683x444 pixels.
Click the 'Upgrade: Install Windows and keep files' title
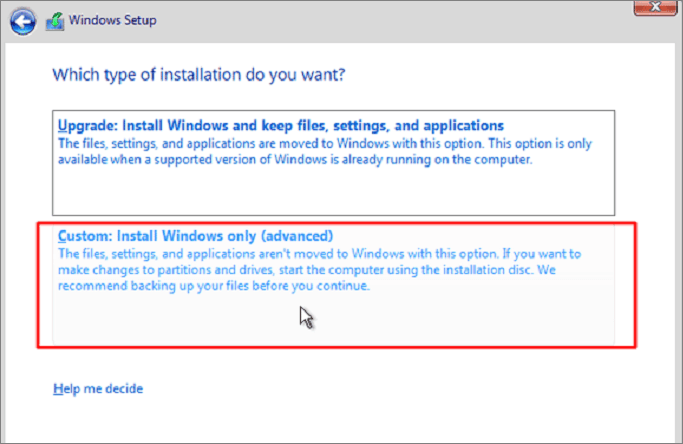click(x=280, y=126)
